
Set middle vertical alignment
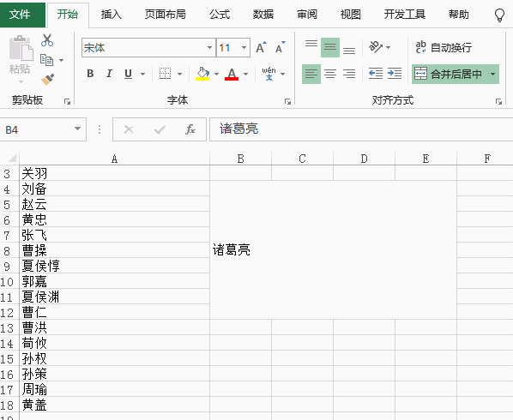coord(330,48)
